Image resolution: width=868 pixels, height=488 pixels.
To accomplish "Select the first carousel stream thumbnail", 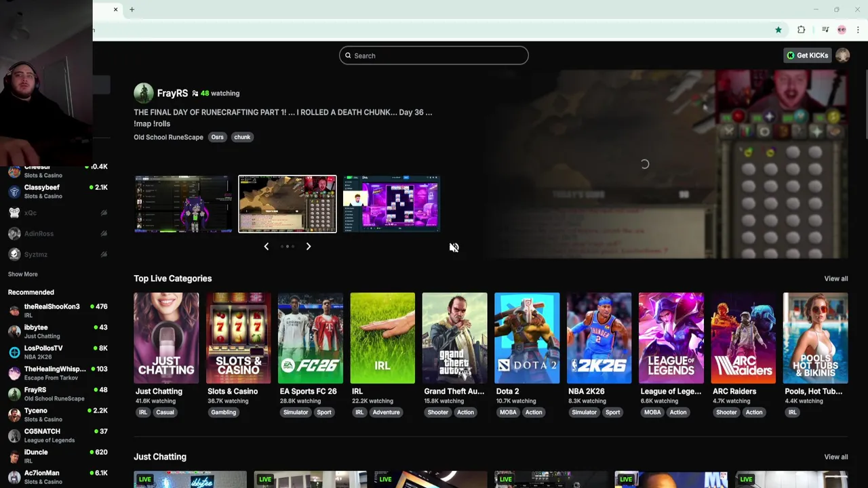I will pos(183,204).
